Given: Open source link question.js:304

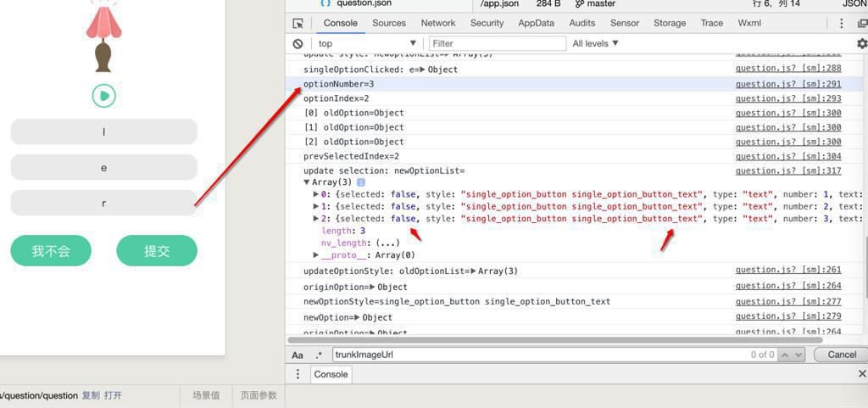Looking at the screenshot, I should 788,156.
